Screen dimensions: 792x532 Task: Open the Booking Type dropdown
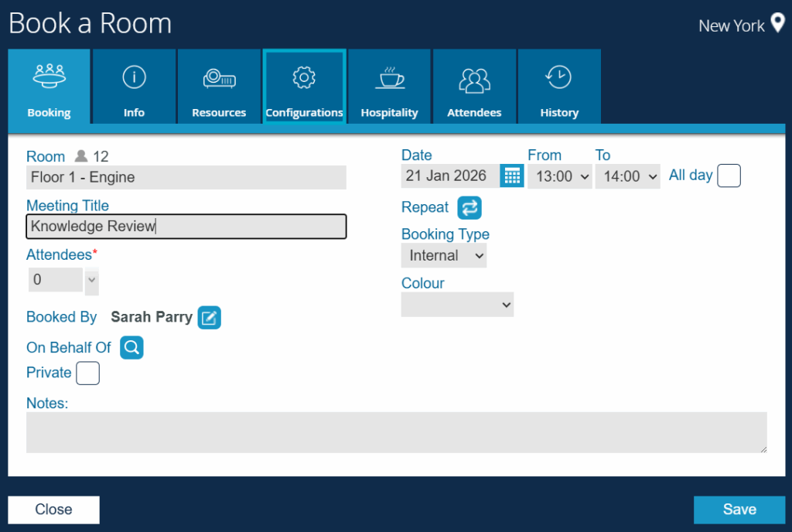444,256
